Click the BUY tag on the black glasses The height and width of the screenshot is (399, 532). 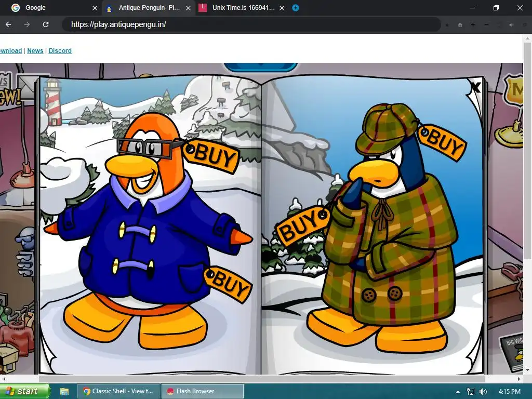coord(211,156)
